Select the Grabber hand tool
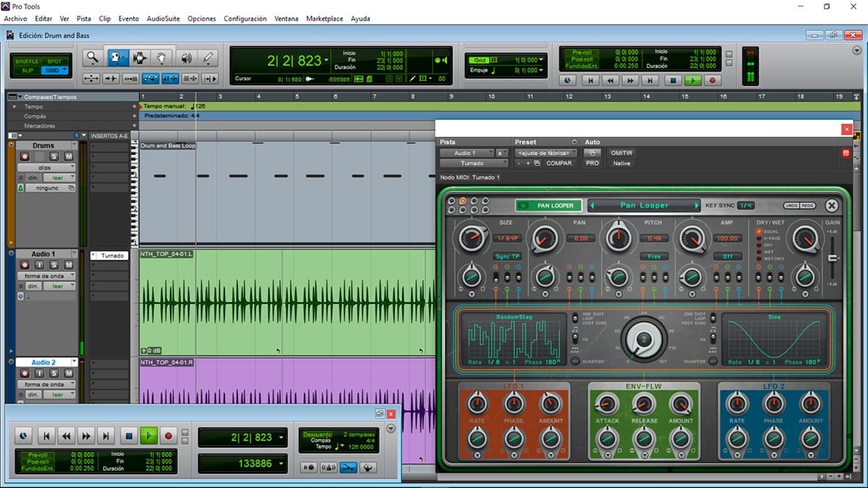868x488 pixels. coord(162,58)
